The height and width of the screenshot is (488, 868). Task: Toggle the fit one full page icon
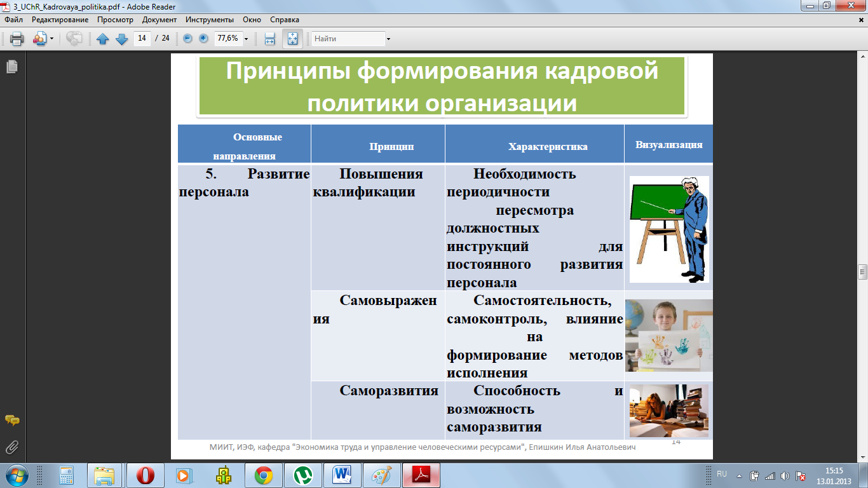tap(292, 39)
